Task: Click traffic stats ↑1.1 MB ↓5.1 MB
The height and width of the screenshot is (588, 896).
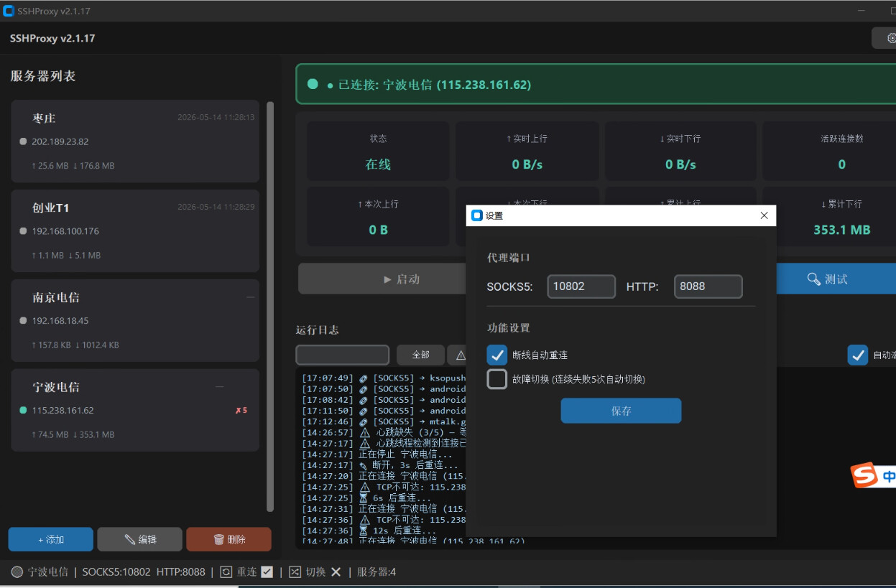Action: pyautogui.click(x=66, y=256)
